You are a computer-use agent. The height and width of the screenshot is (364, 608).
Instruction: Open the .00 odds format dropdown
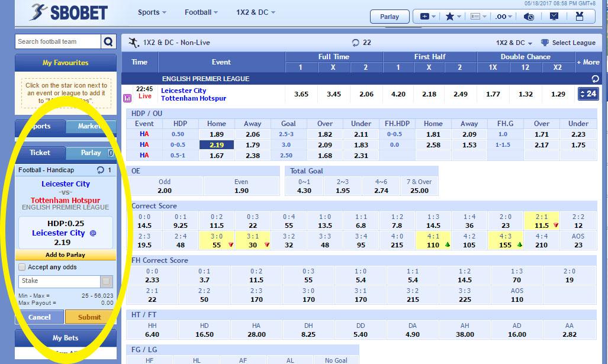(504, 17)
